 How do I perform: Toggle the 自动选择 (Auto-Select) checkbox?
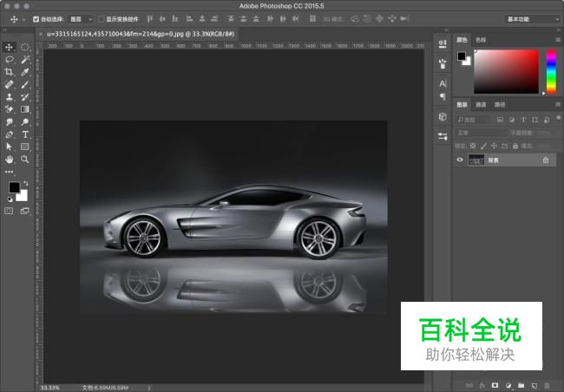coord(36,18)
